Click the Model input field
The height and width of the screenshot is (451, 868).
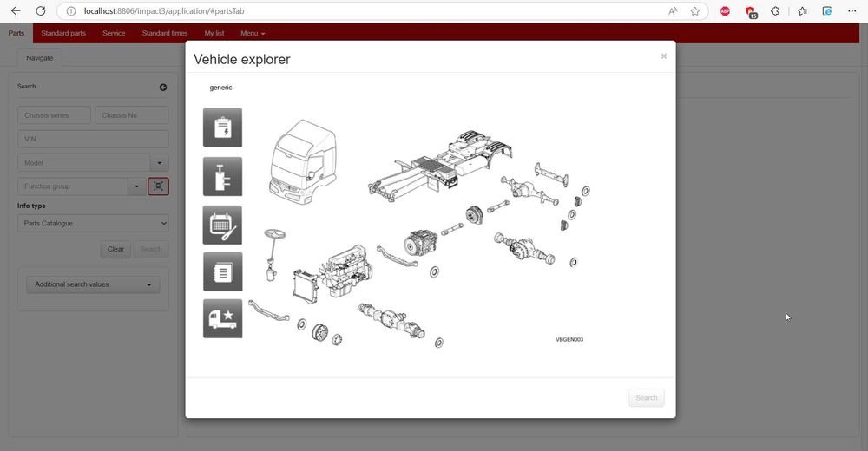click(84, 163)
